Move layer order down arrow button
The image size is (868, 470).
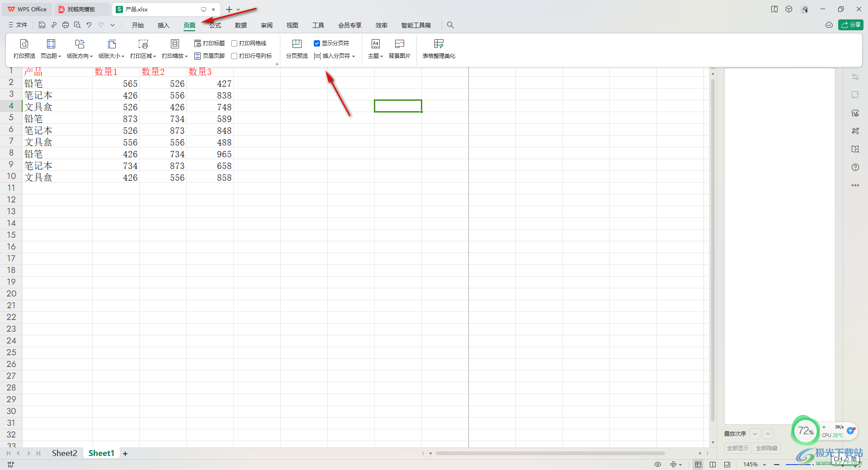point(755,434)
